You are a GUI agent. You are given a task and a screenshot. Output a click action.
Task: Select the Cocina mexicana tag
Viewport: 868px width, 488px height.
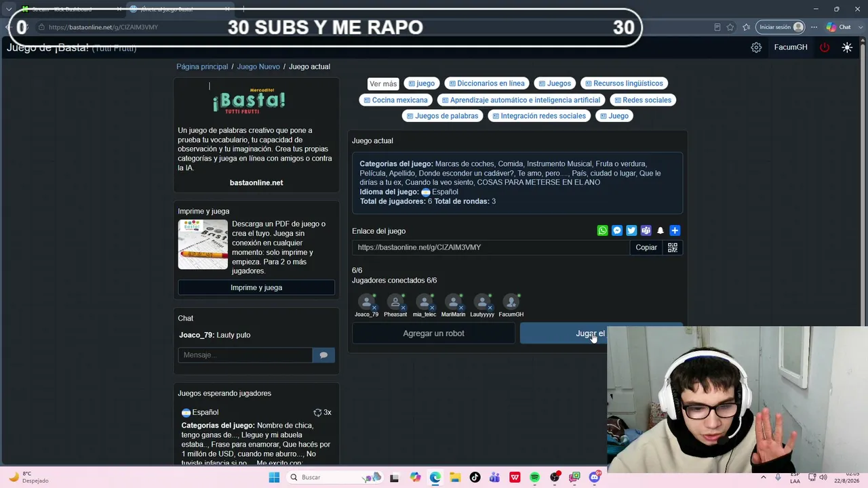395,100
